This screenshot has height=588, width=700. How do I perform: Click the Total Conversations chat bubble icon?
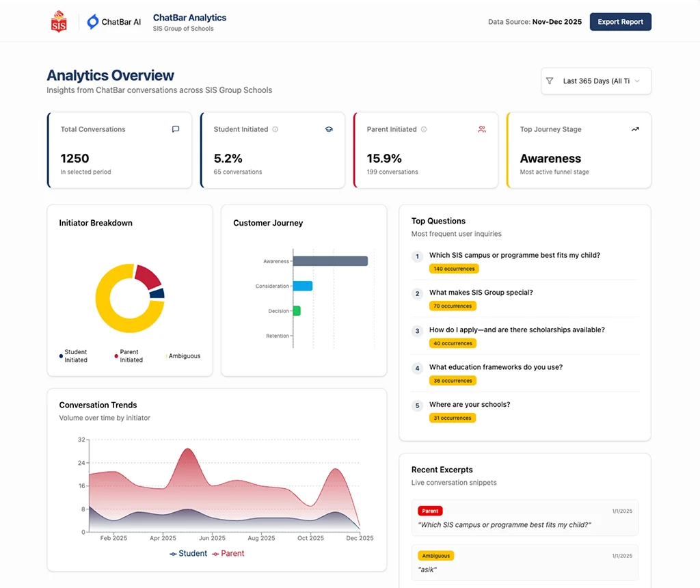(x=176, y=129)
